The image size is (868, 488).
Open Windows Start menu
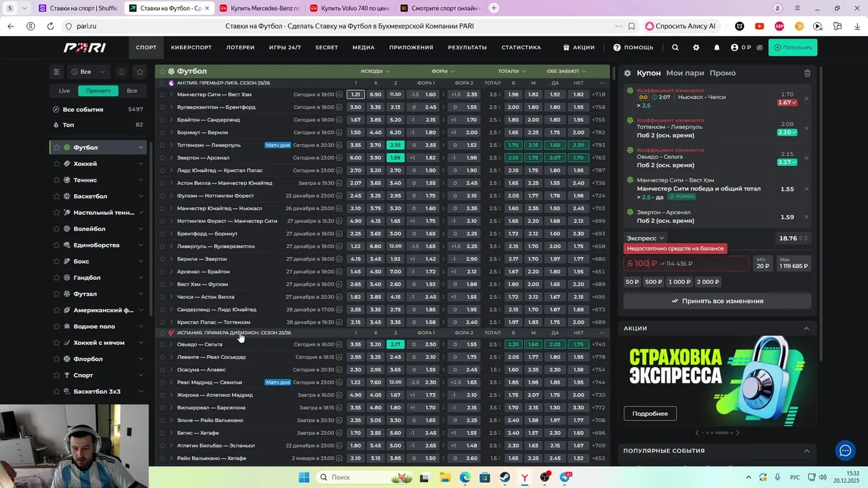point(303,477)
